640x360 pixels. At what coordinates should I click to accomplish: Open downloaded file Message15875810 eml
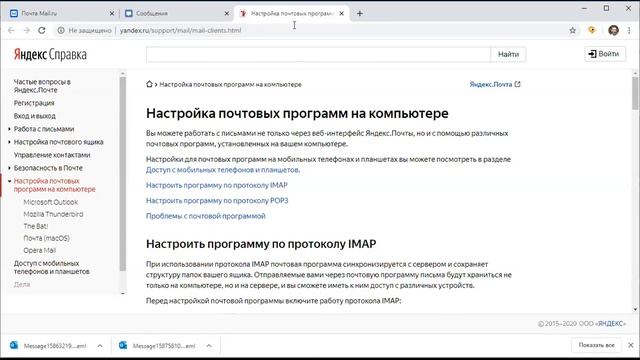click(157, 346)
